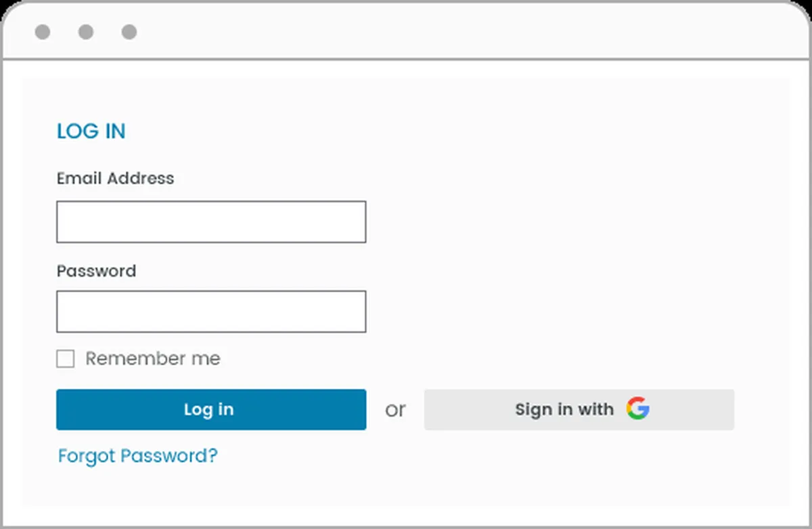Click the LOG IN heading

91,131
